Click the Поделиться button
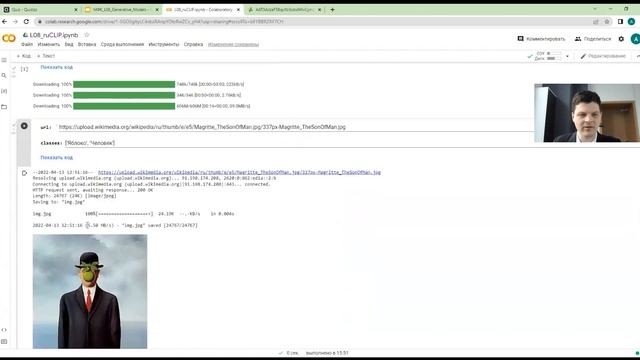The width and height of the screenshot is (640, 360). [593, 39]
